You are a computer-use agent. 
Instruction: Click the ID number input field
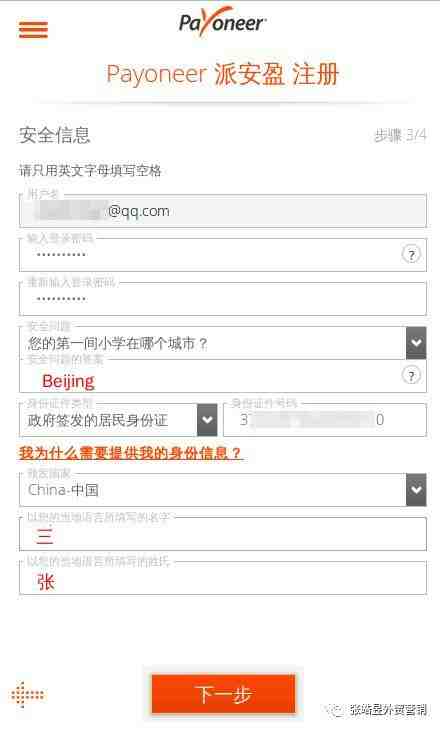325,420
